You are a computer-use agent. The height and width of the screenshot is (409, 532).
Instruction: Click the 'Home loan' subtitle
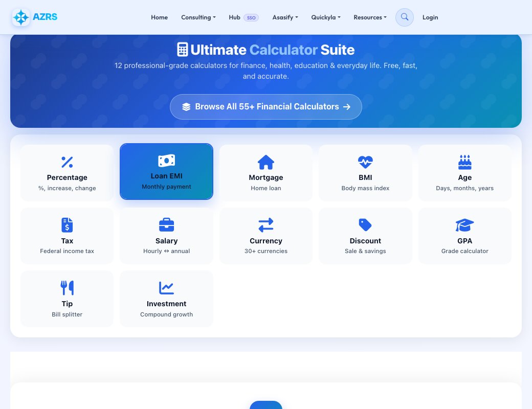click(266, 188)
